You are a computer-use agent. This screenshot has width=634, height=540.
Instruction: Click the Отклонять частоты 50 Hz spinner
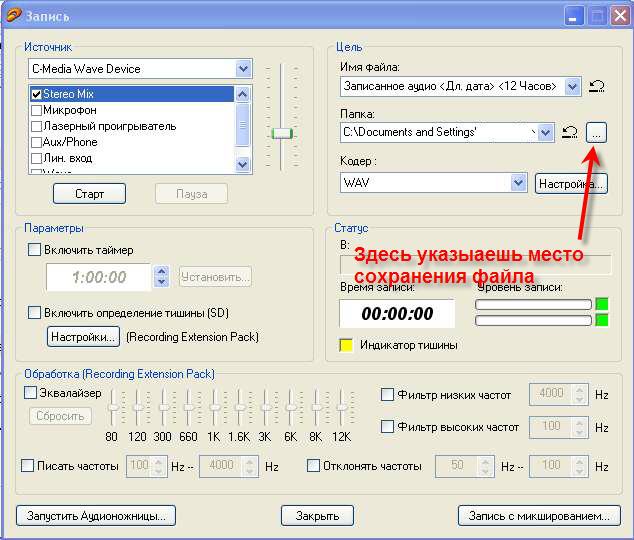pyautogui.click(x=486, y=466)
